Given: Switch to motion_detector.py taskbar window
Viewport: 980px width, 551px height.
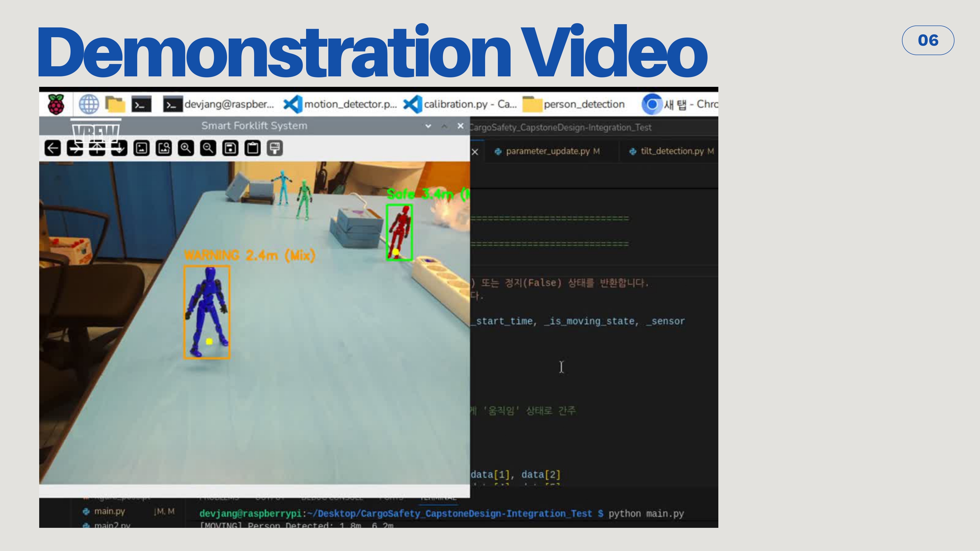Looking at the screenshot, I should pos(340,104).
